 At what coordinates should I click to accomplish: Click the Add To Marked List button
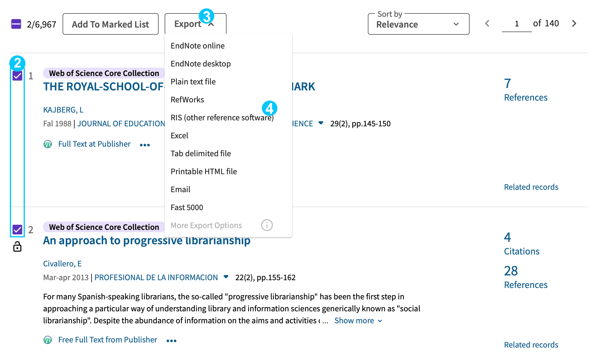pos(110,24)
